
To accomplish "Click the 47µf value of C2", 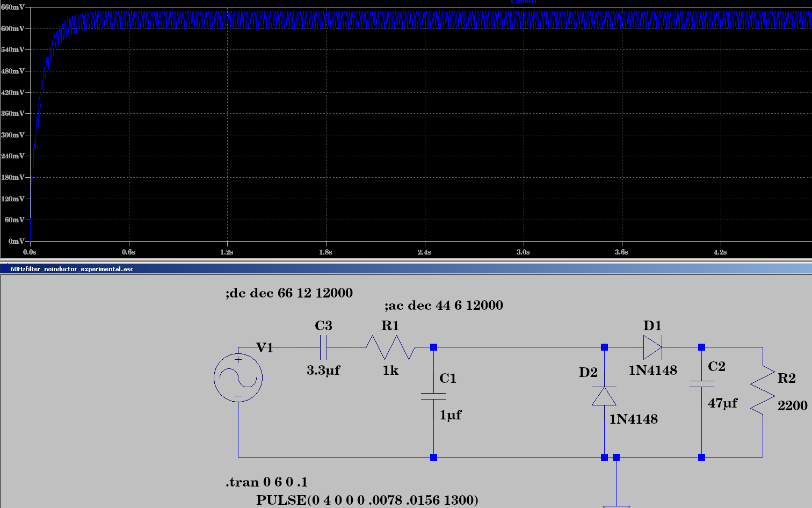I will (723, 403).
